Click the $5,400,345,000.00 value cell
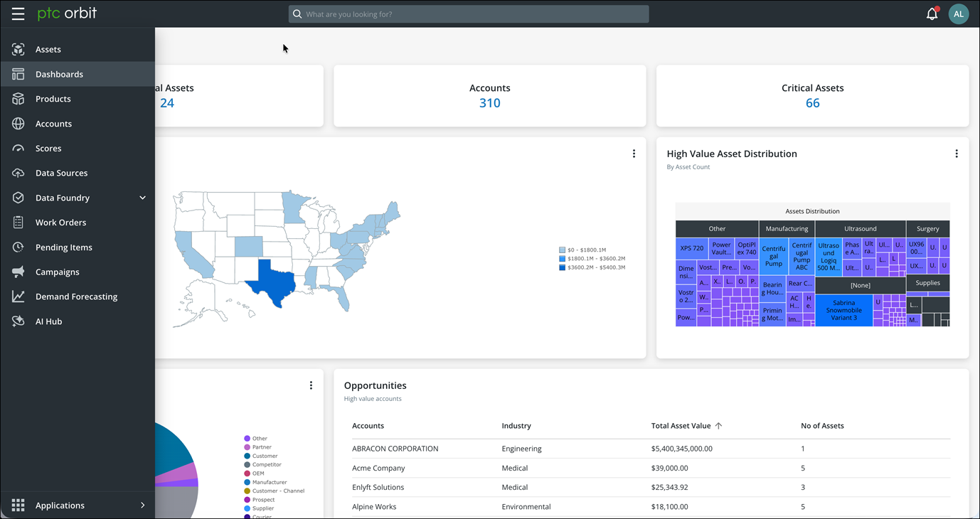The image size is (980, 519). point(681,449)
